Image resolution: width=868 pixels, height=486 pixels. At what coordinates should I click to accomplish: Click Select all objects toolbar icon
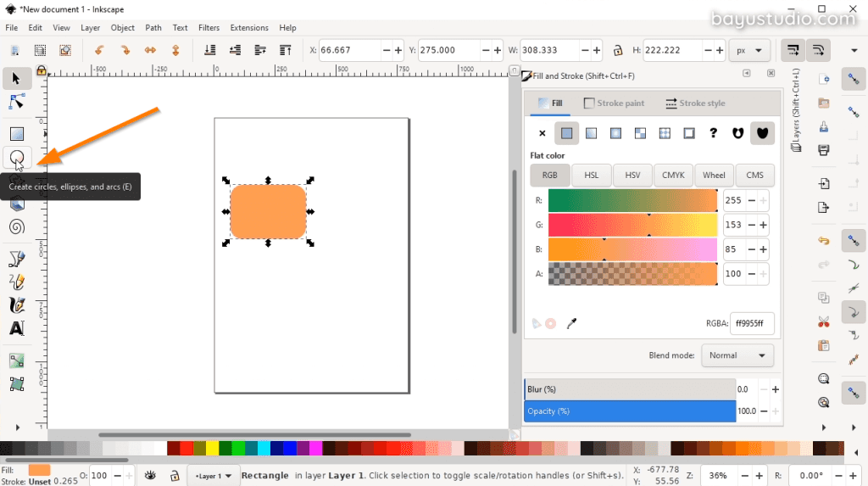pyautogui.click(x=15, y=50)
